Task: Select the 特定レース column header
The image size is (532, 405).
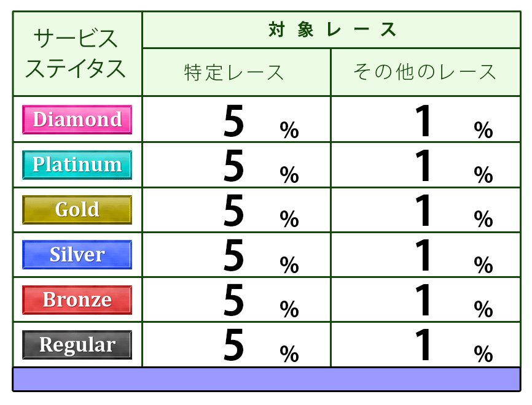Action: click(x=236, y=72)
